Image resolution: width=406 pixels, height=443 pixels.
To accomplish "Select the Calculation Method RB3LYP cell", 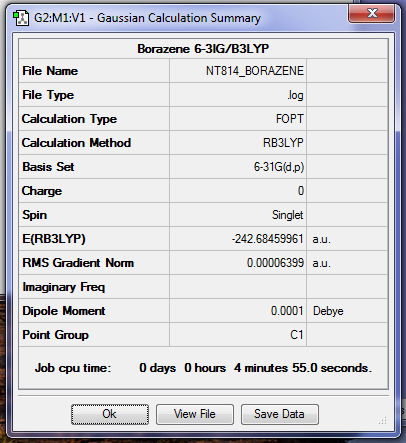I will click(x=238, y=143).
